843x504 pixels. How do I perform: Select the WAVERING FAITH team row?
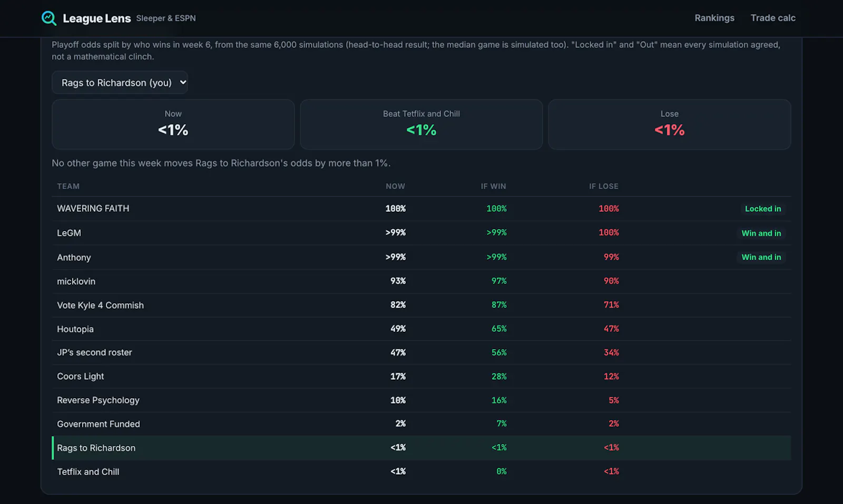coord(421,209)
